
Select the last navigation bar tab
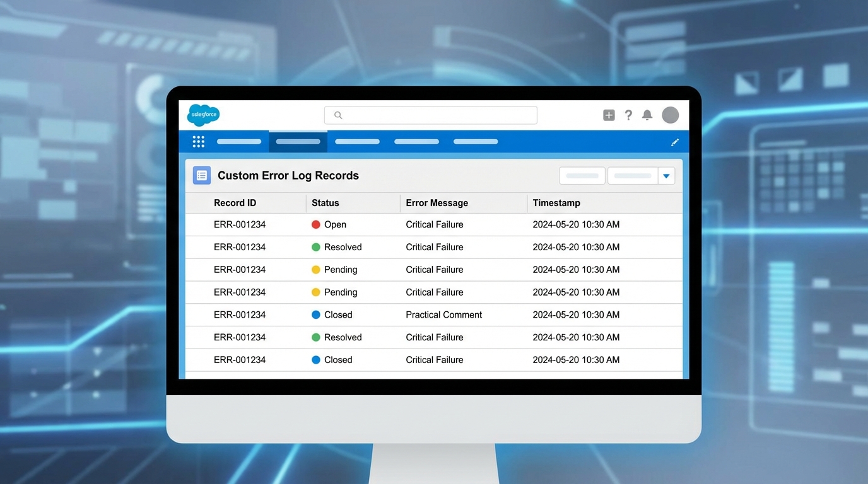[475, 141]
